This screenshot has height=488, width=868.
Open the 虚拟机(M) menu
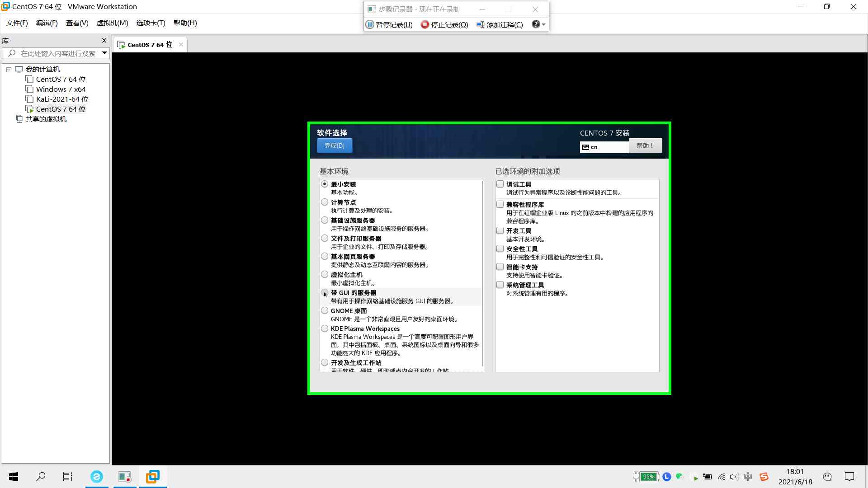(x=112, y=23)
